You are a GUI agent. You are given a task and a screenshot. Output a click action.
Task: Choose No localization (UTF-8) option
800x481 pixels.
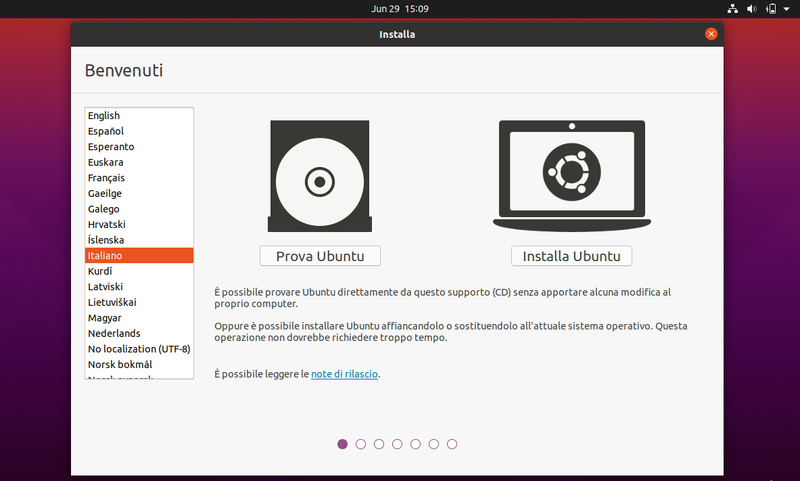(x=138, y=349)
